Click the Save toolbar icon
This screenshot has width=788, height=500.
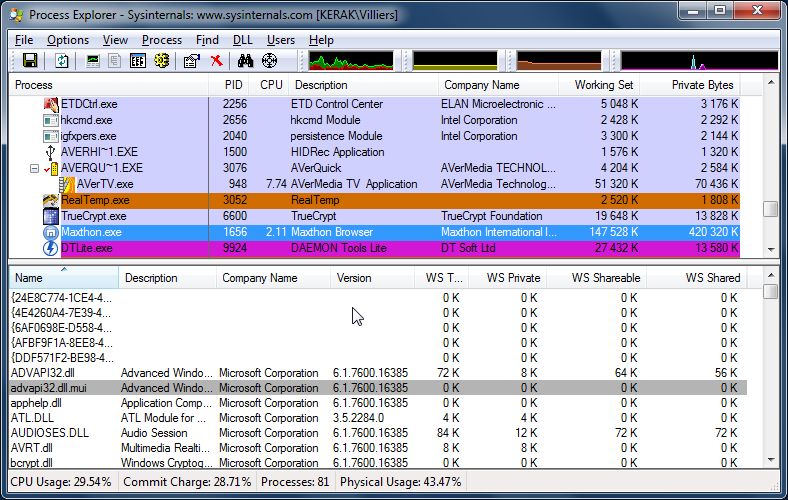click(29, 62)
